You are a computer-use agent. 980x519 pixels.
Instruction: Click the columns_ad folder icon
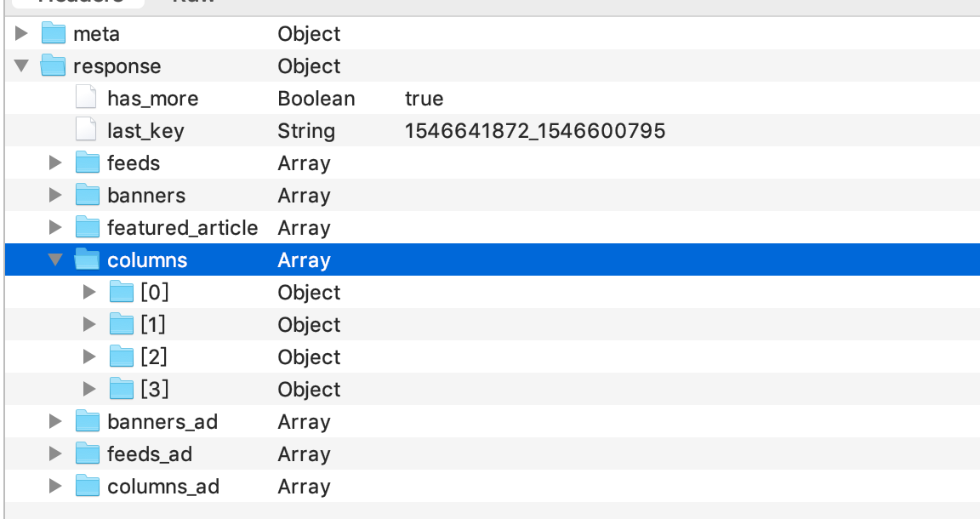pos(88,487)
